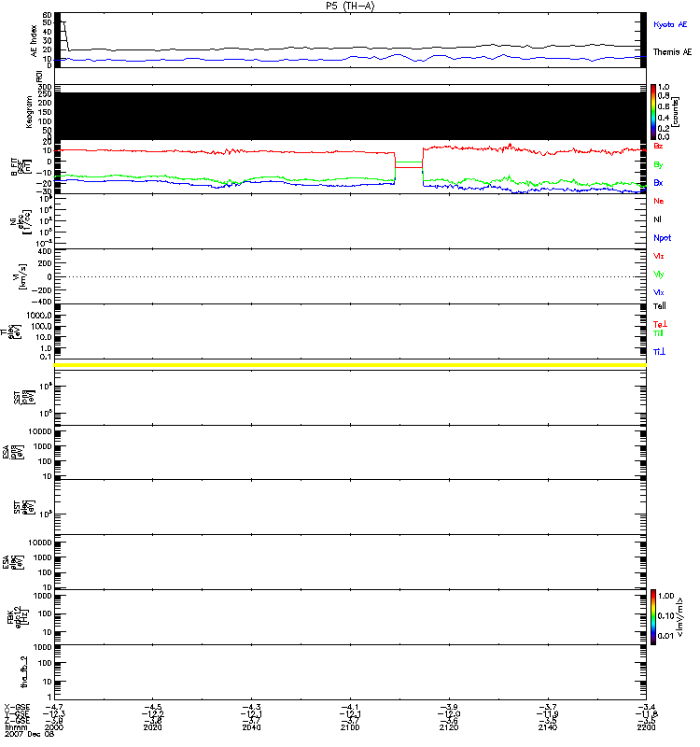The height and width of the screenshot is (747, 700).
Task: Click the dotted zero line in Vi panel
Action: [350, 276]
